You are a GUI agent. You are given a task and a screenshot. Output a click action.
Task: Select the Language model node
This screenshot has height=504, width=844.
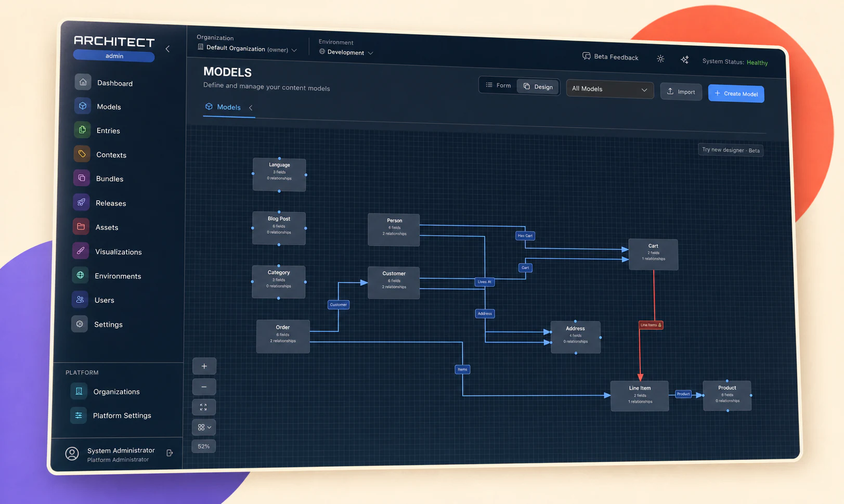pyautogui.click(x=279, y=174)
